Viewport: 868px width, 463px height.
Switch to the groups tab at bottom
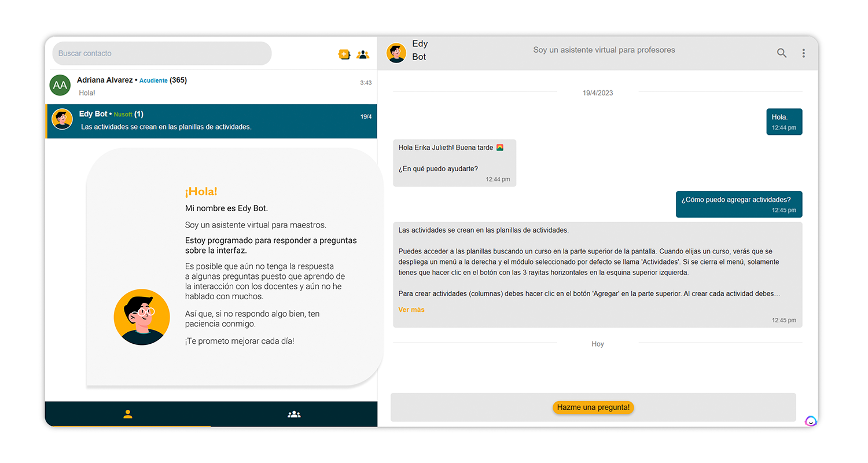coord(294,414)
